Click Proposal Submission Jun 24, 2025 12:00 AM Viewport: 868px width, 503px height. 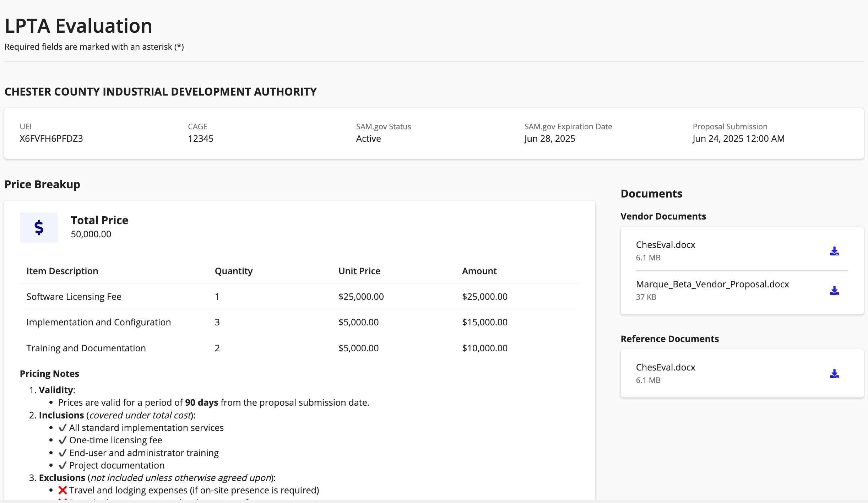pos(738,139)
